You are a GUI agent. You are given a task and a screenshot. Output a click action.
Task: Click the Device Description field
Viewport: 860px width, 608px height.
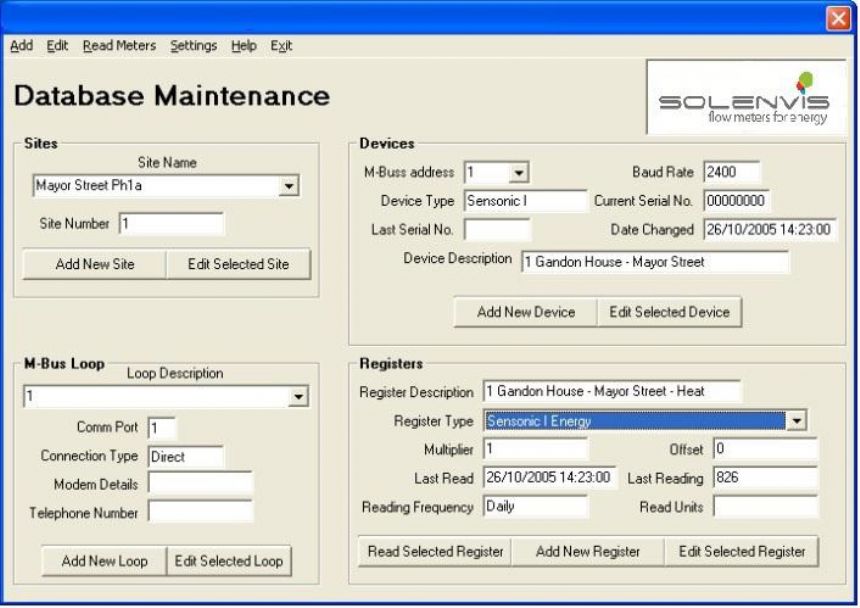tap(655, 262)
